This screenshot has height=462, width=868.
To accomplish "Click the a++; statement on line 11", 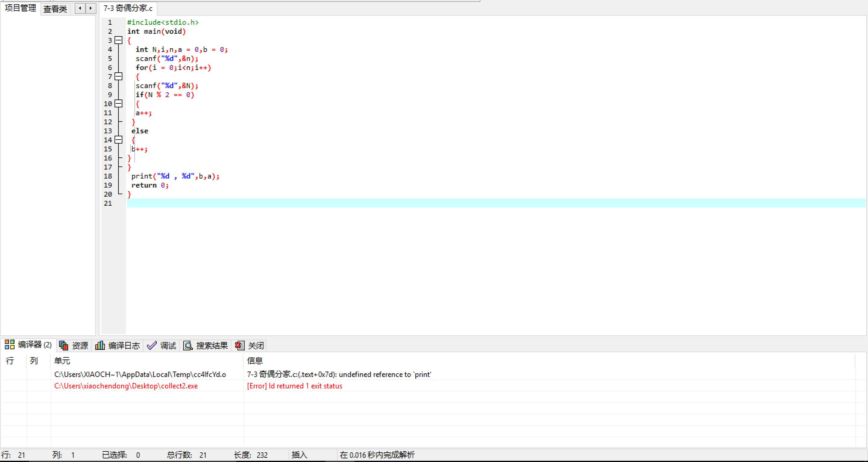I will tap(143, 113).
